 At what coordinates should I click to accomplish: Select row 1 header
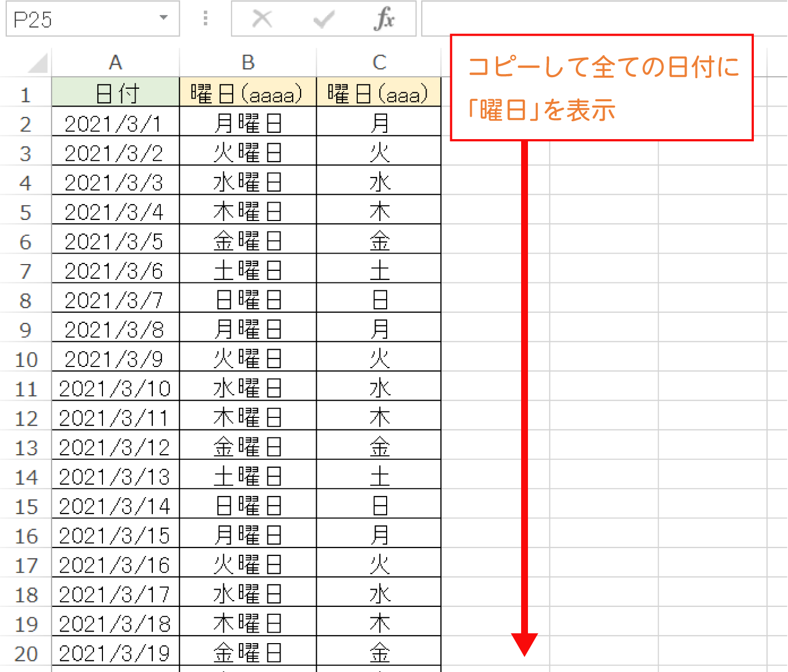pos(25,95)
